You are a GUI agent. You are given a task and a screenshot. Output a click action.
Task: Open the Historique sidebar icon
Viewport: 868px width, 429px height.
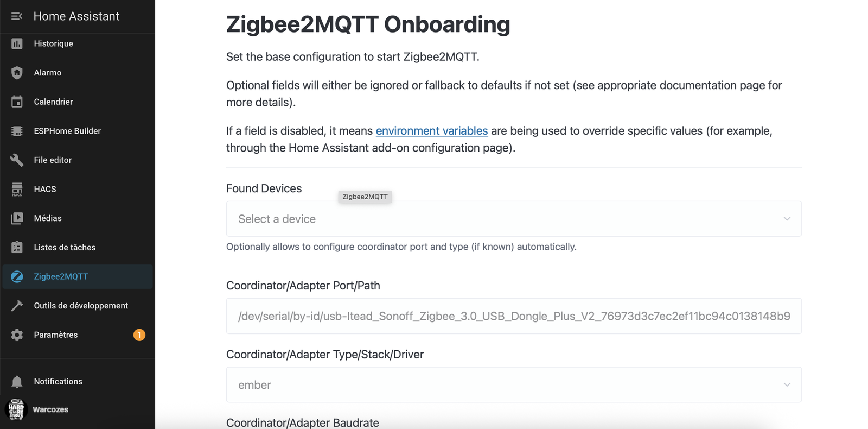17,43
